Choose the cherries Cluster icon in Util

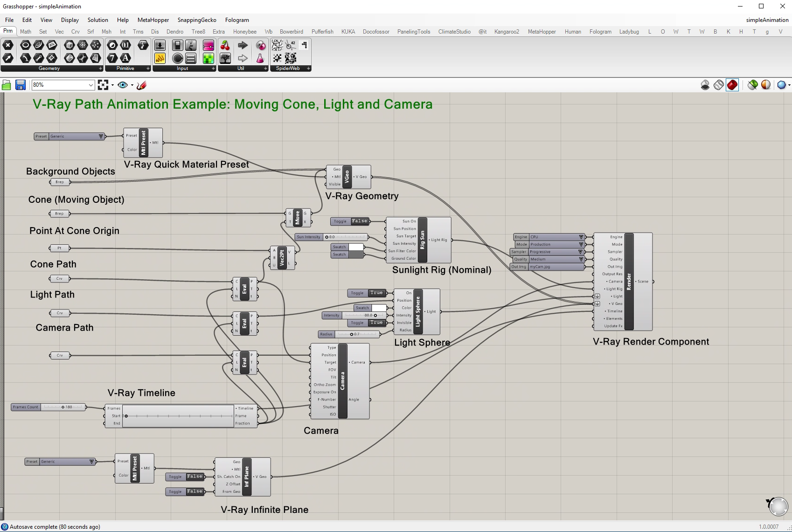point(225,45)
